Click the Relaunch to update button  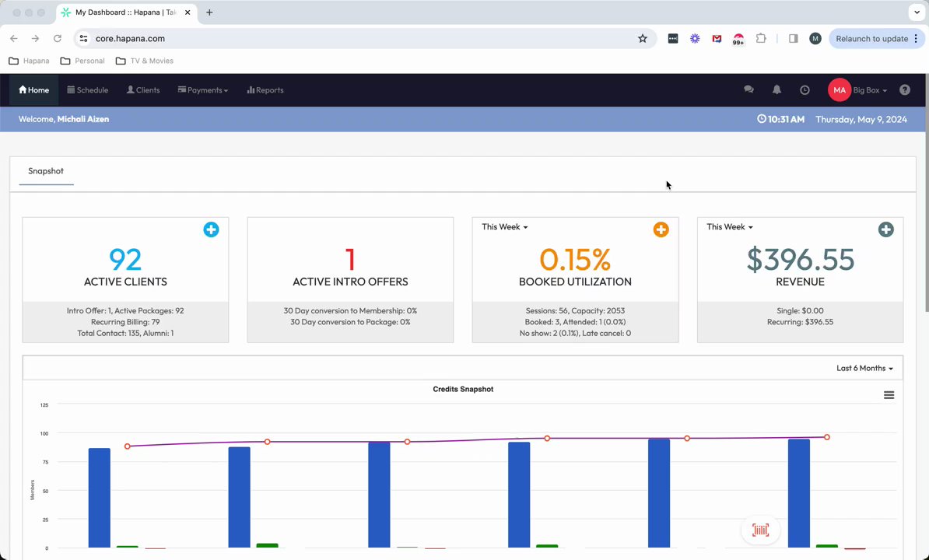pyautogui.click(x=876, y=38)
